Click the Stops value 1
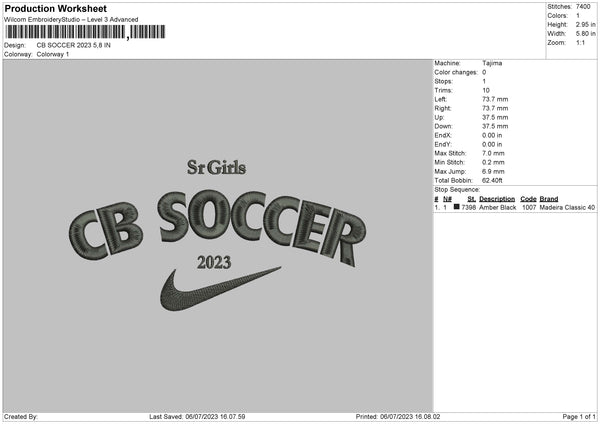The height and width of the screenshot is (424, 600). click(x=484, y=81)
